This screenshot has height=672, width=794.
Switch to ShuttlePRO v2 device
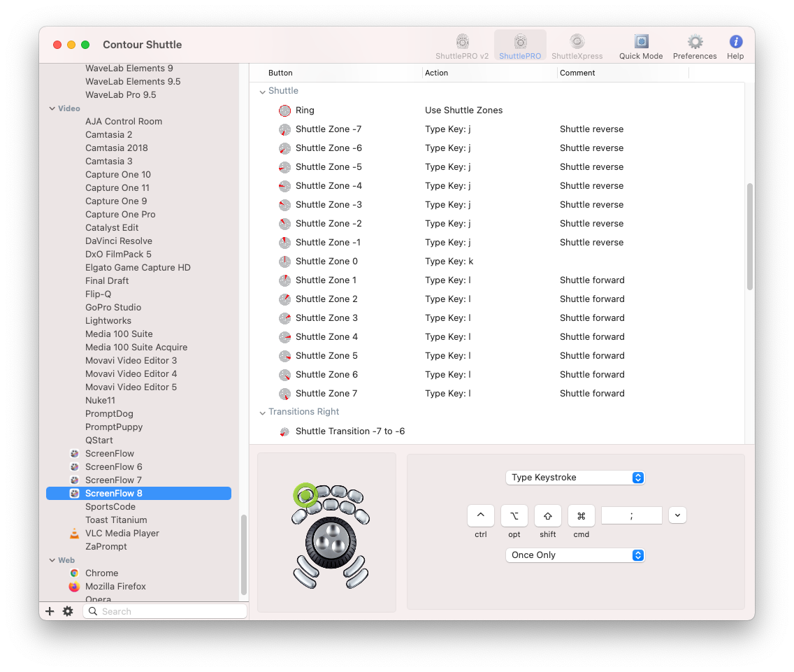462,47
